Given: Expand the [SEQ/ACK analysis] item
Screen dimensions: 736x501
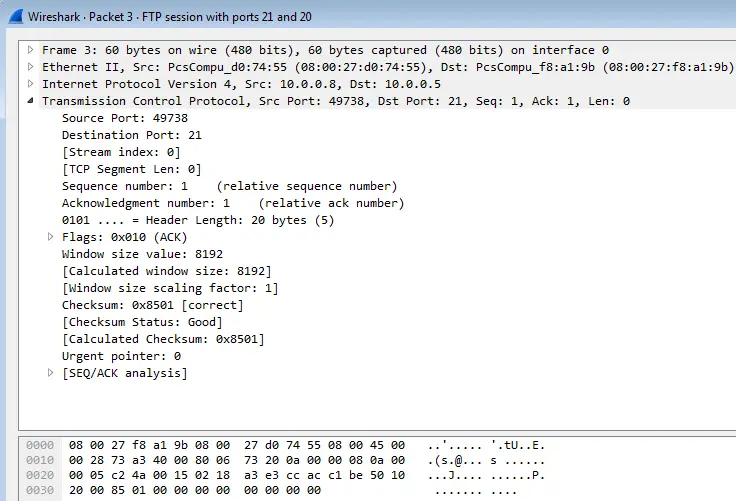Looking at the screenshot, I should (x=50, y=373).
